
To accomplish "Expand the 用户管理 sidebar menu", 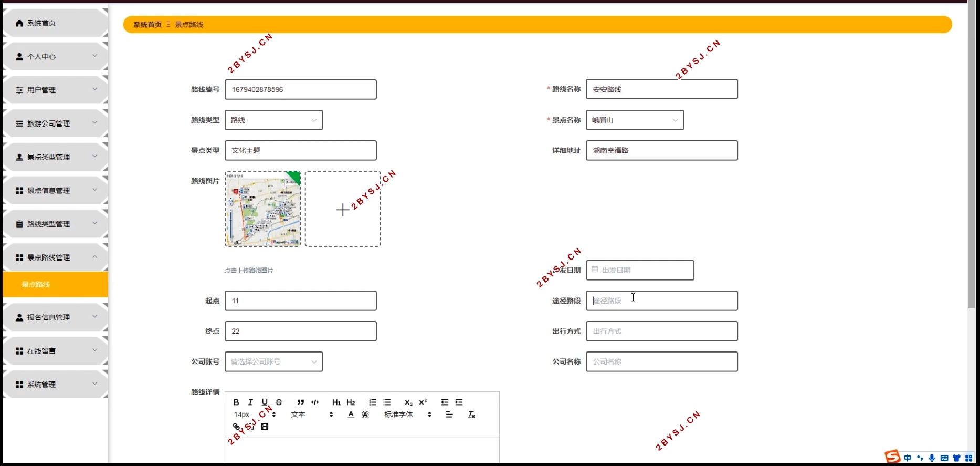I will pos(55,90).
